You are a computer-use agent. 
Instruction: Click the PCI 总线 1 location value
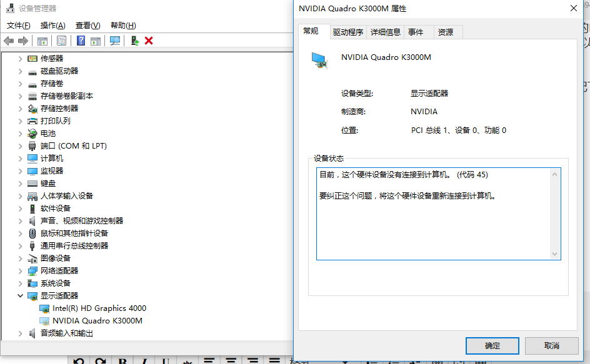(x=459, y=130)
